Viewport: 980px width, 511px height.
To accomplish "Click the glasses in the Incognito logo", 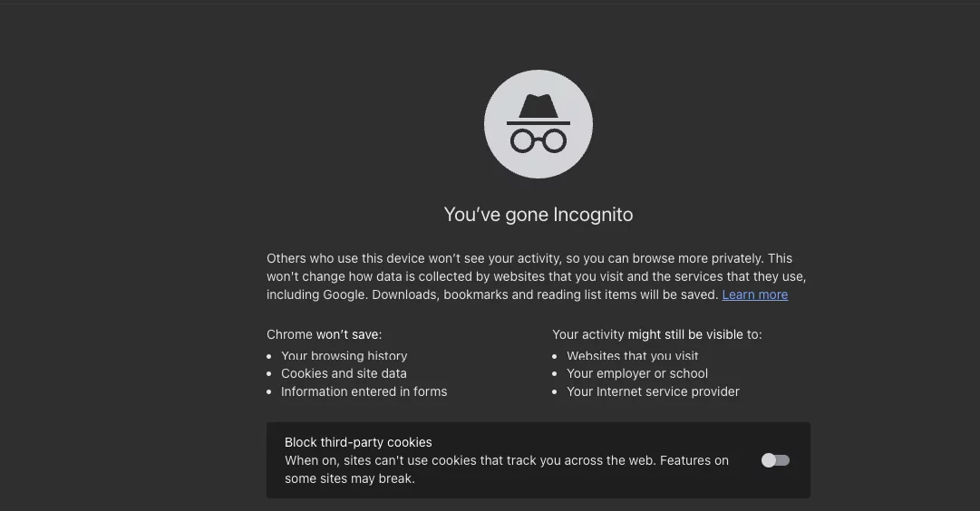I will [539, 140].
